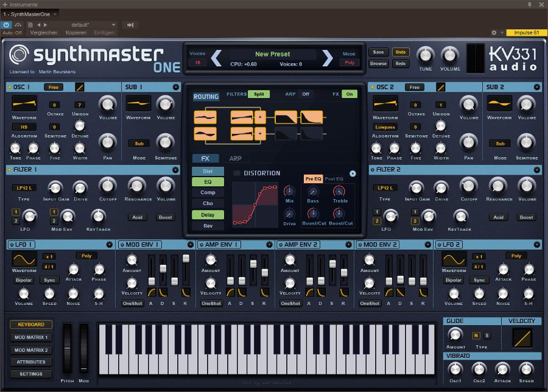Open the OSC 1 algorithm HS dropdown

click(24, 127)
